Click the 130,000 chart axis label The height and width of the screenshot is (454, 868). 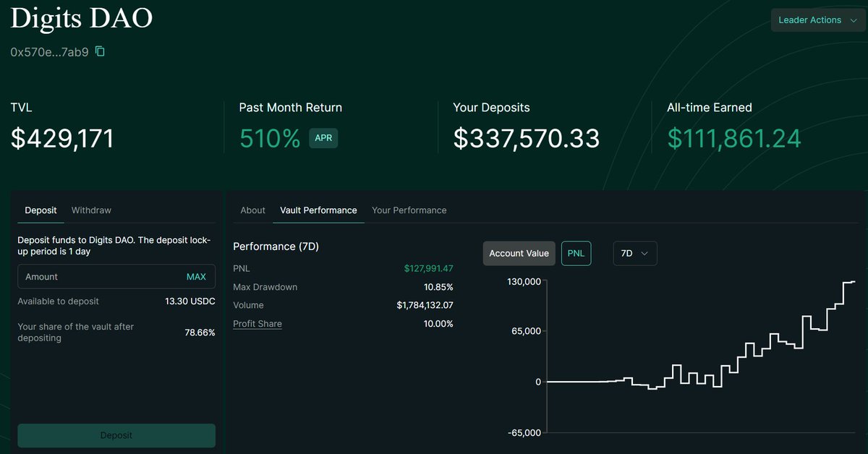[523, 281]
